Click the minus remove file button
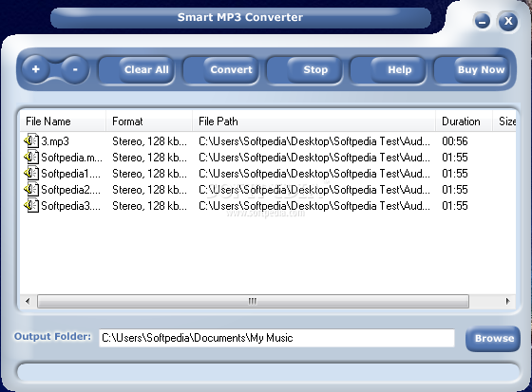The width and height of the screenshot is (532, 392). pos(75,69)
